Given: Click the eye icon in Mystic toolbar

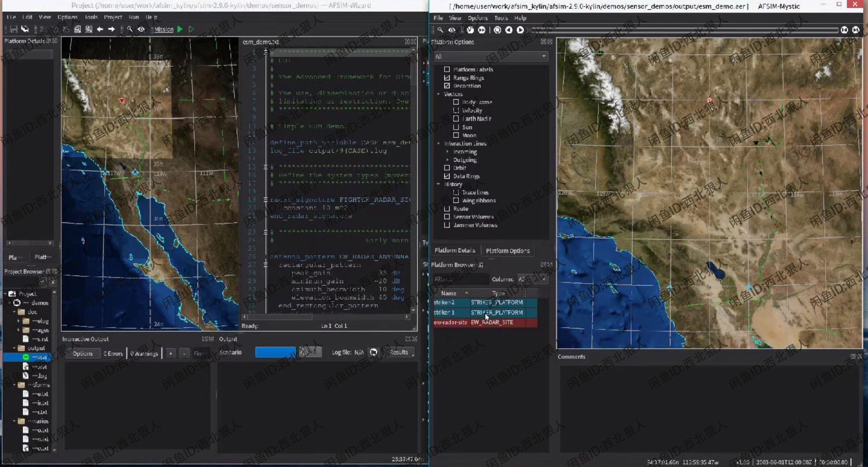Looking at the screenshot, I should 452,30.
